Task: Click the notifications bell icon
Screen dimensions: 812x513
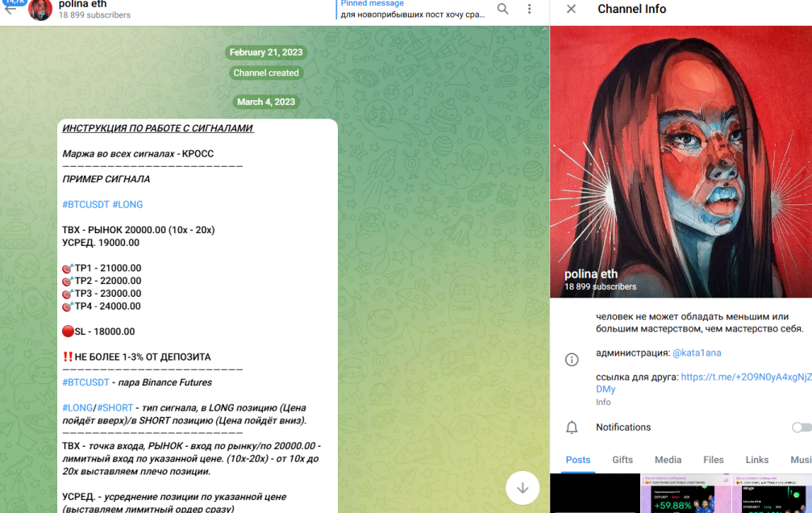Action: (572, 427)
